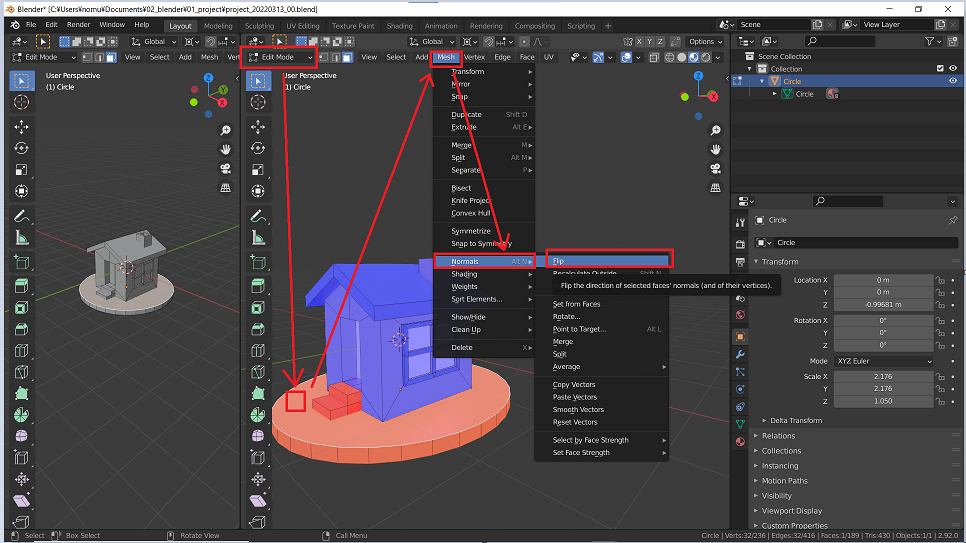Viewport: 966px width, 543px height.
Task: Open the Options dropdown
Action: (x=705, y=41)
